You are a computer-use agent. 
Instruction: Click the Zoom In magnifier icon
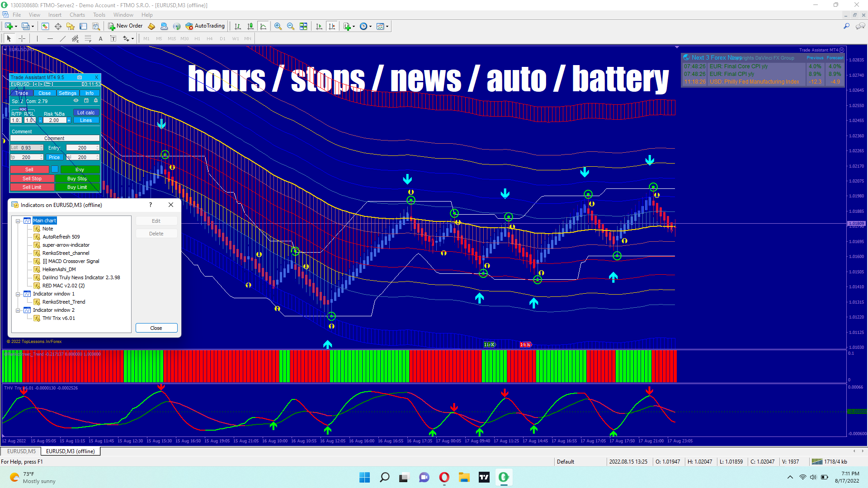pyautogui.click(x=278, y=26)
